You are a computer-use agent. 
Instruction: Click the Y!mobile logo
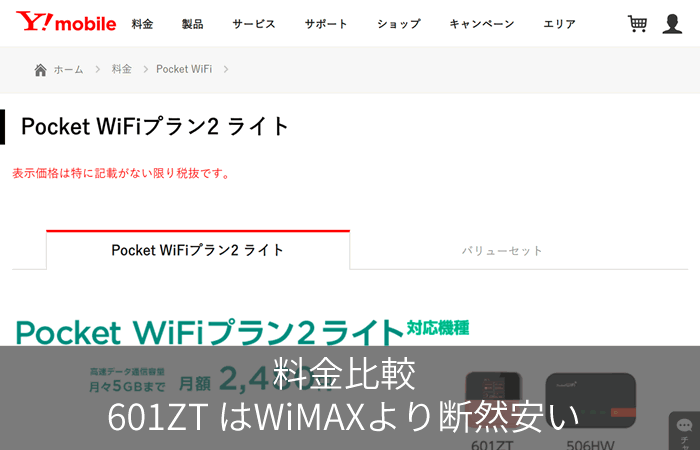tap(66, 22)
